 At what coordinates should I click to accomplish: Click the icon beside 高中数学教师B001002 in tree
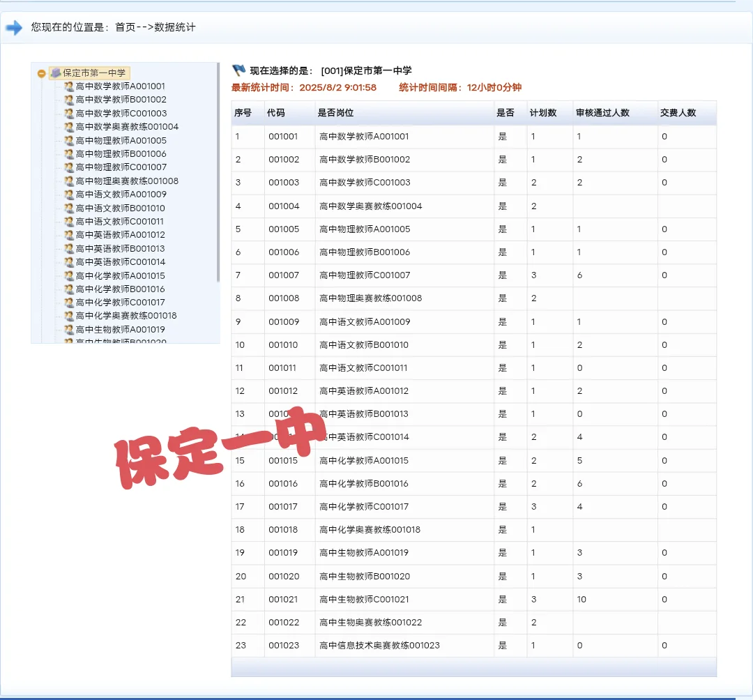[x=68, y=100]
